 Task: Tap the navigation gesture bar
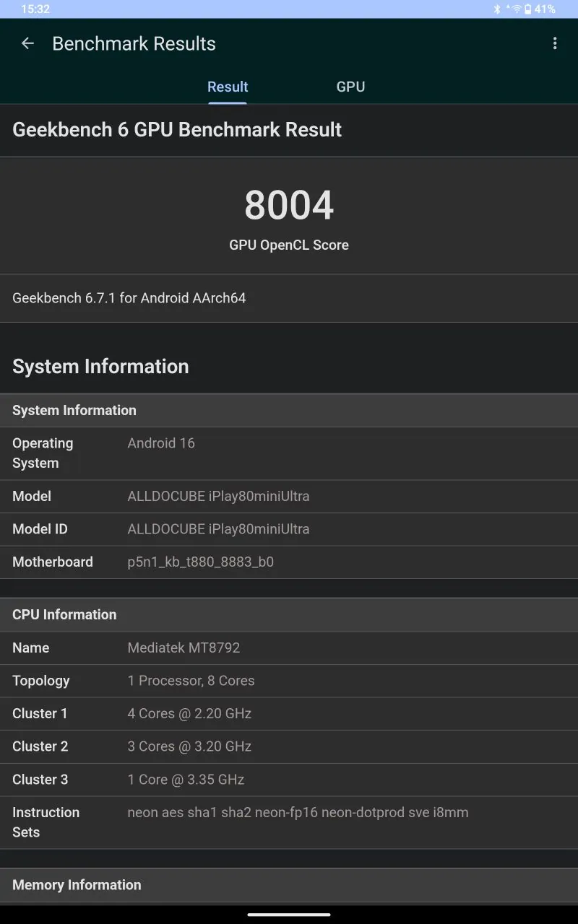pyautogui.click(x=289, y=915)
